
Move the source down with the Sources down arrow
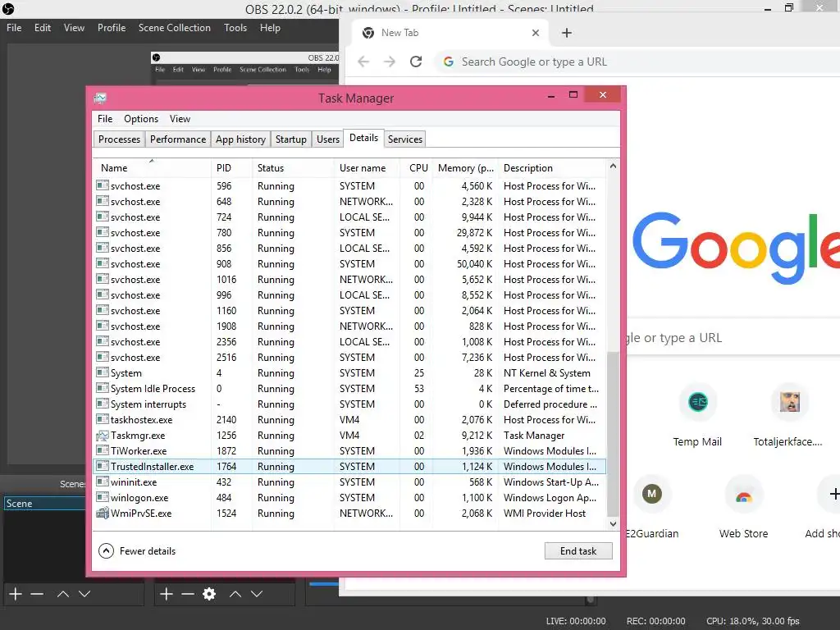pos(257,594)
